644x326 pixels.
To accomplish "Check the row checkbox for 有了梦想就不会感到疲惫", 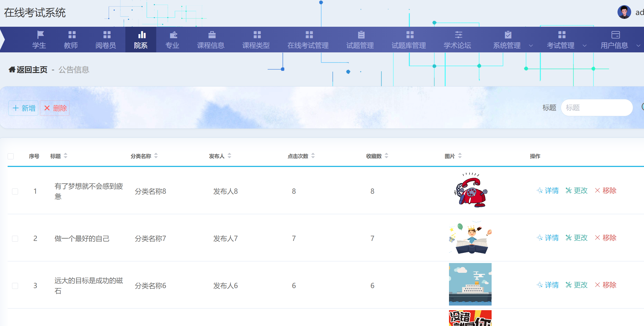I will [x=15, y=191].
